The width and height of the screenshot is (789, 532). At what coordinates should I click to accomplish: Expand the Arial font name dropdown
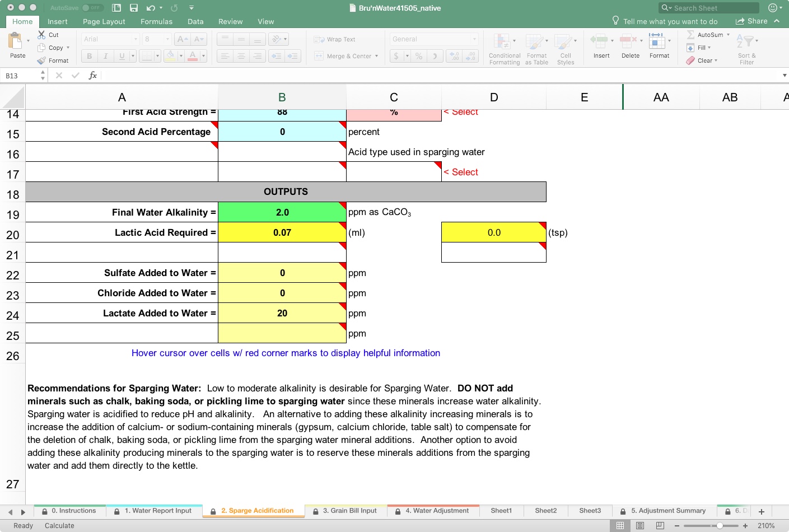pyautogui.click(x=136, y=39)
